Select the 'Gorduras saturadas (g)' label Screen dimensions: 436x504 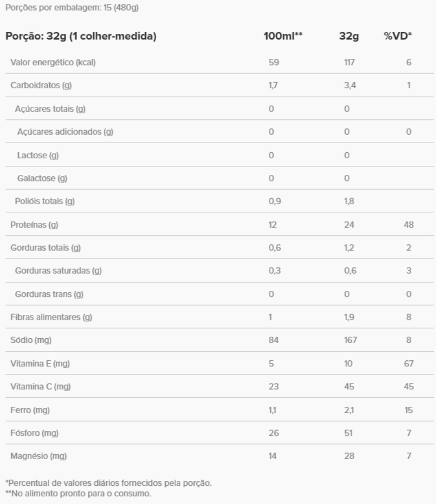59,271
